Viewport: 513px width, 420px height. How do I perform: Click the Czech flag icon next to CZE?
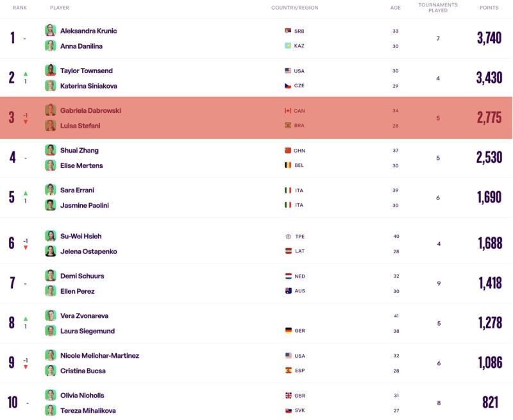(x=288, y=86)
